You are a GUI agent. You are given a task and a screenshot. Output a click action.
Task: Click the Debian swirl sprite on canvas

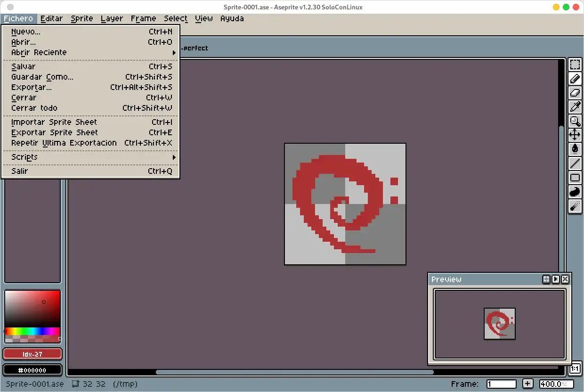click(x=345, y=204)
